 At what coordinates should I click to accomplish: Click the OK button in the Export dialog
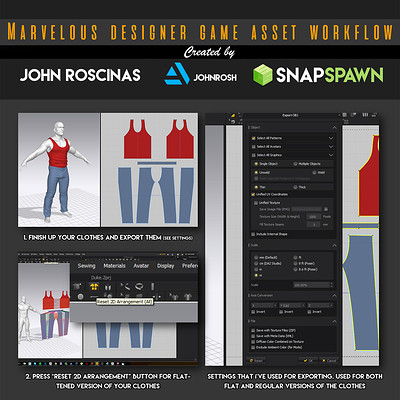click(308, 361)
